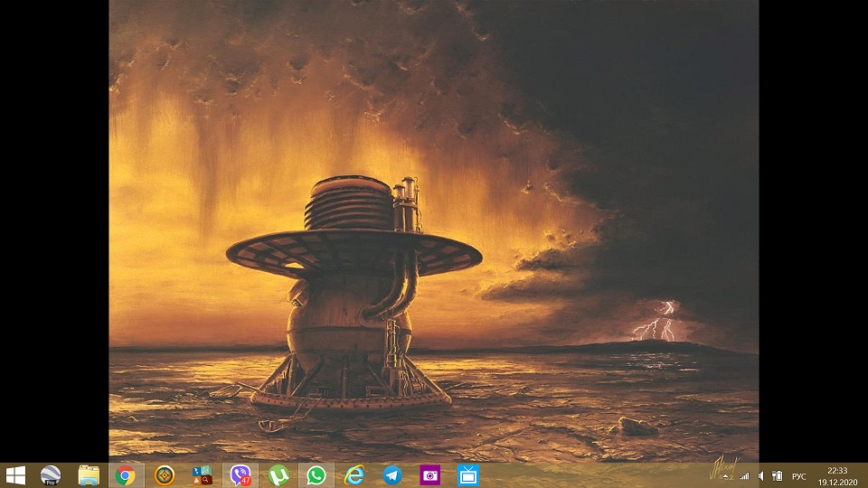Open the purple Camera app
868x488 pixels.
click(430, 475)
